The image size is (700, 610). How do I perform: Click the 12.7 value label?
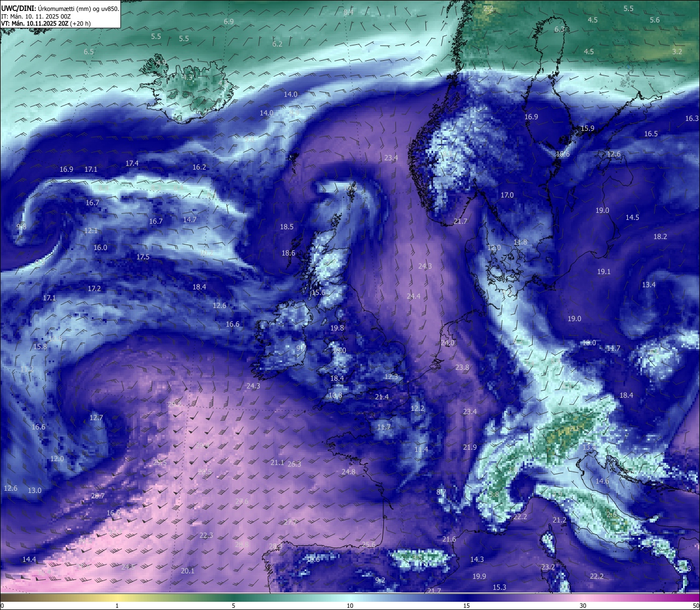(96, 417)
